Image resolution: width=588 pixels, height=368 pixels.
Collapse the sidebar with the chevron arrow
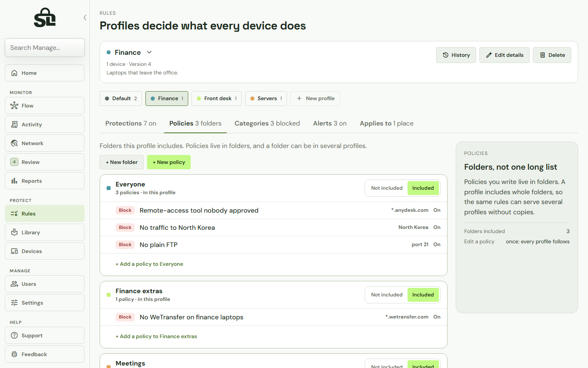[85, 18]
